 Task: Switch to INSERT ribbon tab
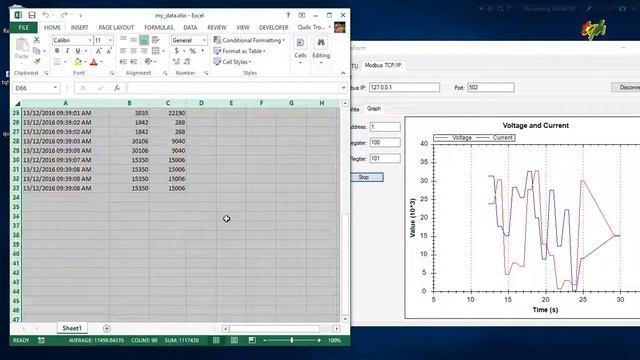click(x=79, y=27)
